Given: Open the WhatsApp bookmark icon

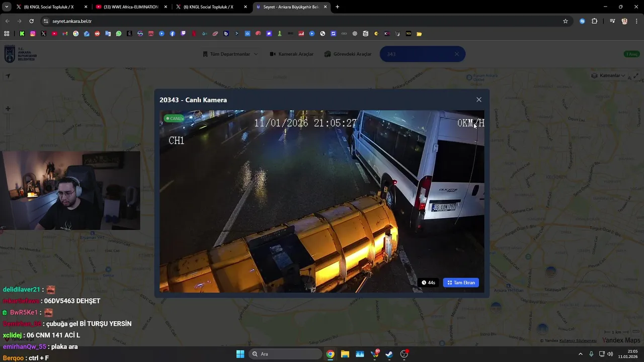Looking at the screenshot, I should click(119, 34).
